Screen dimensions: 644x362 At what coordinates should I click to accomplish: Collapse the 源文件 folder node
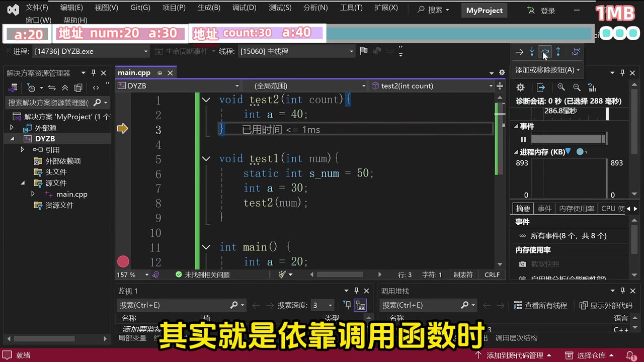point(22,183)
